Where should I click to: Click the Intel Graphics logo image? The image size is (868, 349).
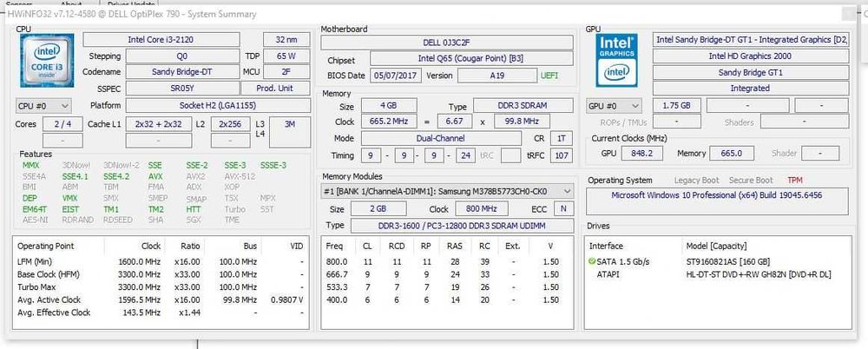pyautogui.click(x=616, y=61)
